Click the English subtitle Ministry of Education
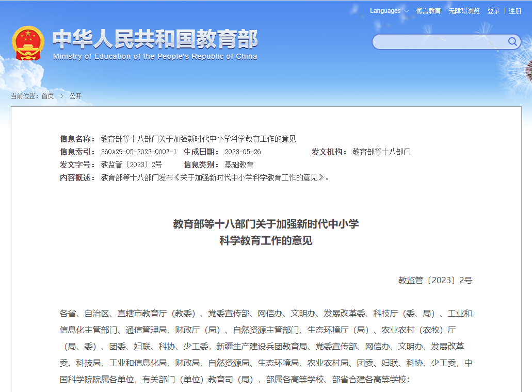Screen dimensions: 532x392 pos(155,56)
